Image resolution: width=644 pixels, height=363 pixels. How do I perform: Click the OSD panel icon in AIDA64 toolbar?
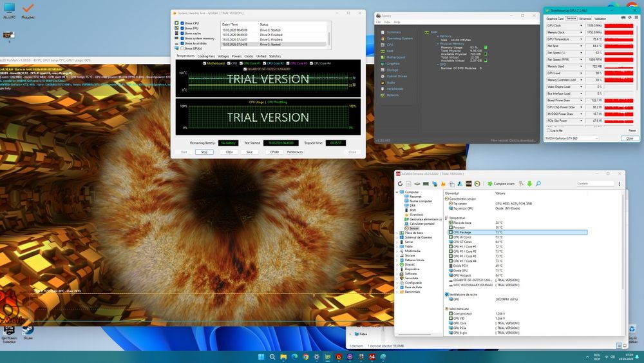pyautogui.click(x=469, y=183)
